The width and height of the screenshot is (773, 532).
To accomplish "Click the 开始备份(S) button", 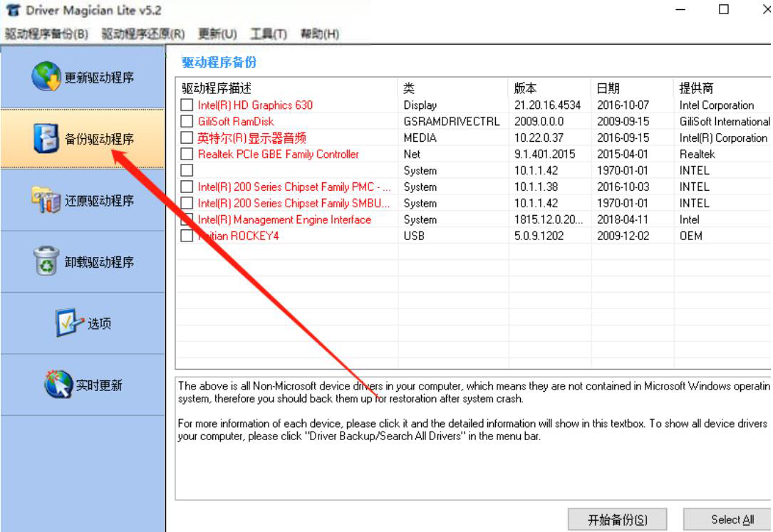I will point(617,520).
